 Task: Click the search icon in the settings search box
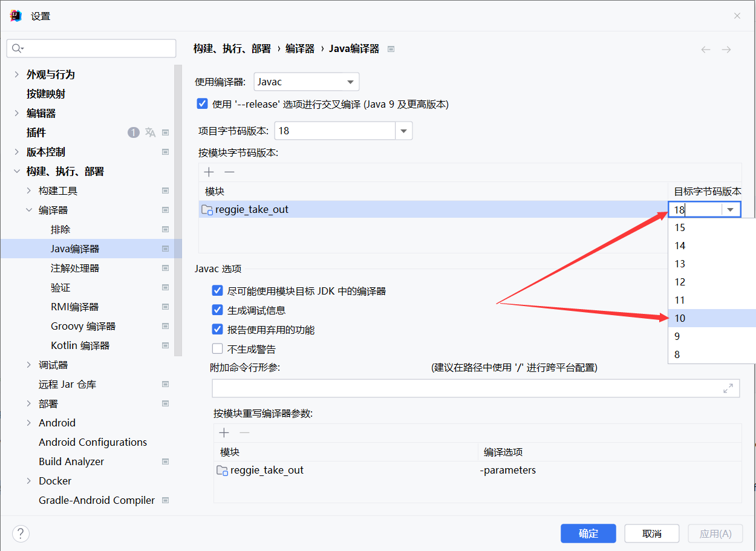17,48
